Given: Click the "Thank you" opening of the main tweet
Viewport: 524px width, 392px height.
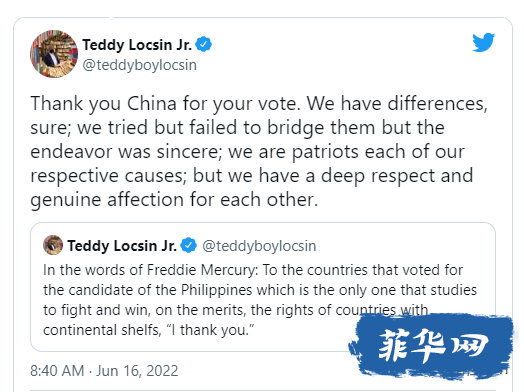Looking at the screenshot, I should 76,104.
